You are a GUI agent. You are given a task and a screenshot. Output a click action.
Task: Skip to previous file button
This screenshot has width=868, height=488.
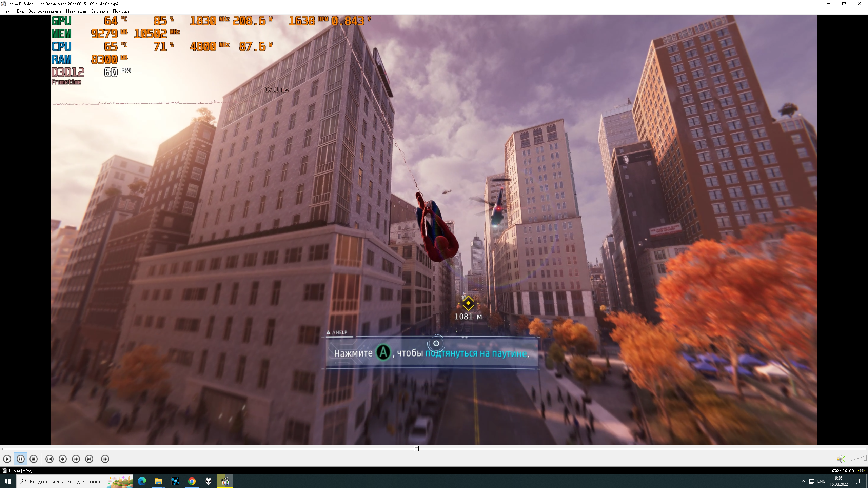pos(50,459)
